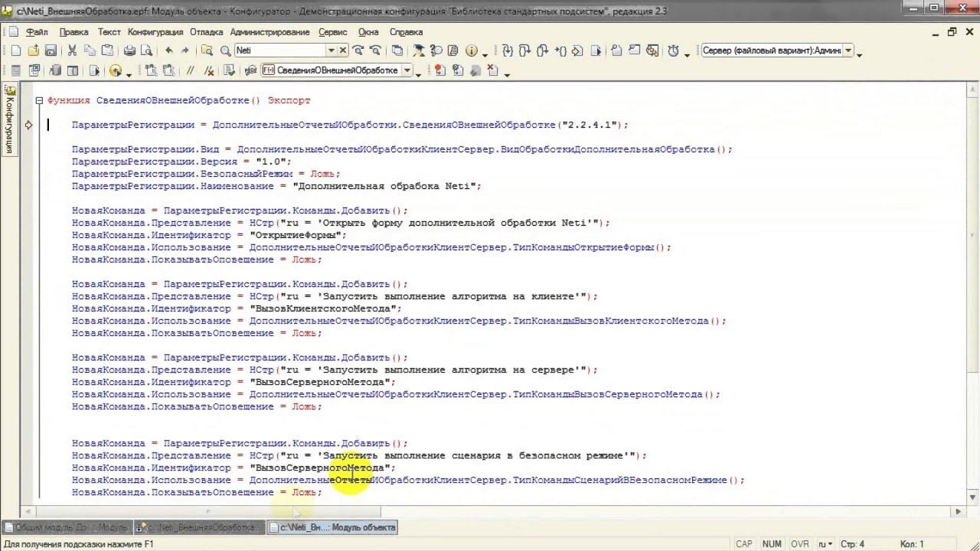This screenshot has width=980, height=551.
Task: Open the procedure list dropdown СведенияОВнешнейОбработке
Action: [x=407, y=70]
